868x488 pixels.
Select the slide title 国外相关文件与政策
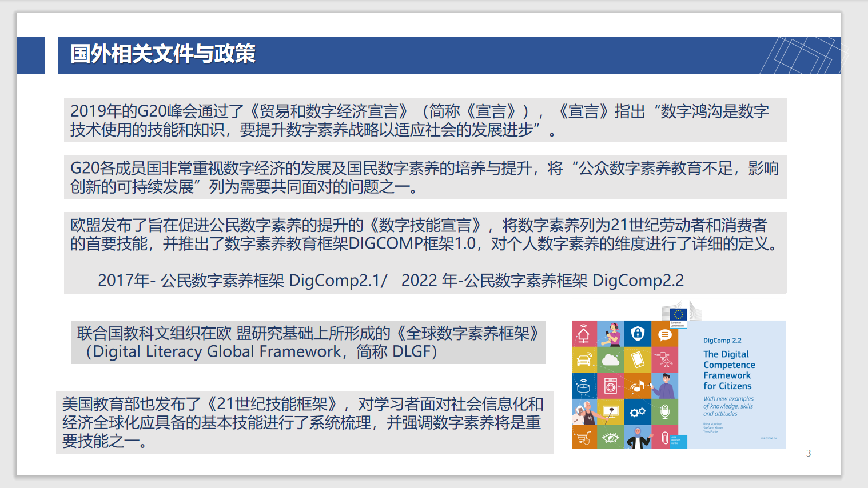pyautogui.click(x=163, y=54)
